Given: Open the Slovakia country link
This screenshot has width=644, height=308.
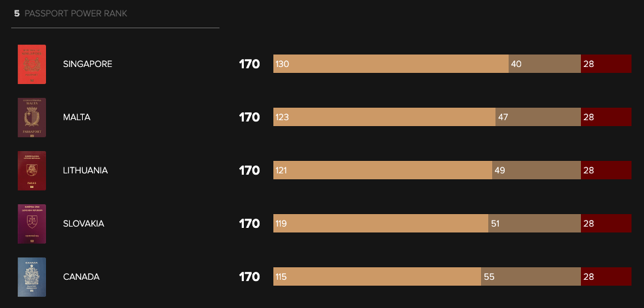Looking at the screenshot, I should 83,224.
